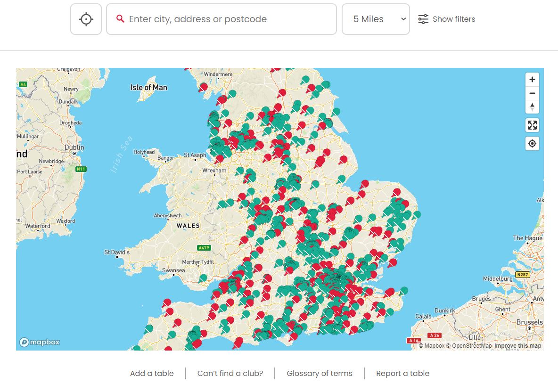Image resolution: width=558 pixels, height=392 pixels.
Task: Click the map geolocate target button
Action: 532,144
